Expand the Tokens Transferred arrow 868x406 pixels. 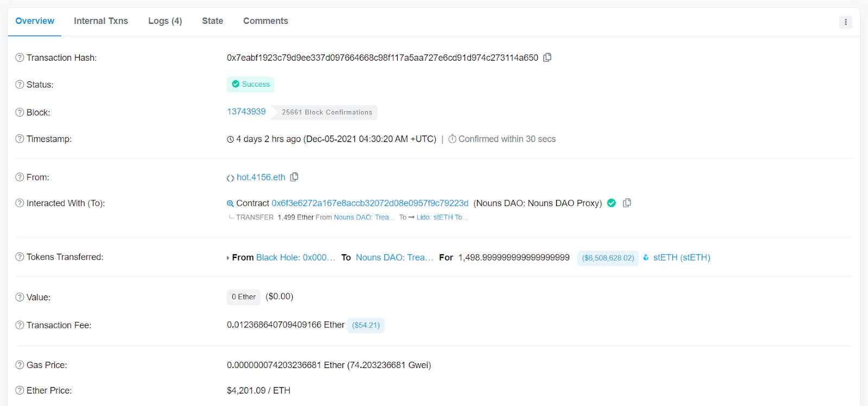click(x=228, y=258)
